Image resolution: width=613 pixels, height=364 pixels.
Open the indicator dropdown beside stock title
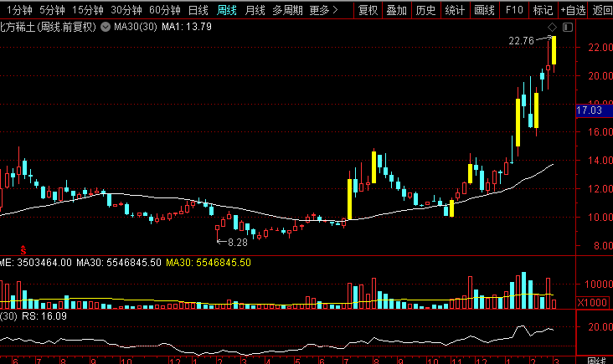click(106, 27)
